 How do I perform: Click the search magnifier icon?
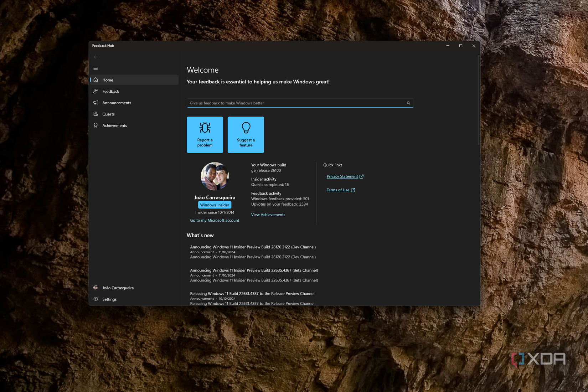[x=408, y=103]
